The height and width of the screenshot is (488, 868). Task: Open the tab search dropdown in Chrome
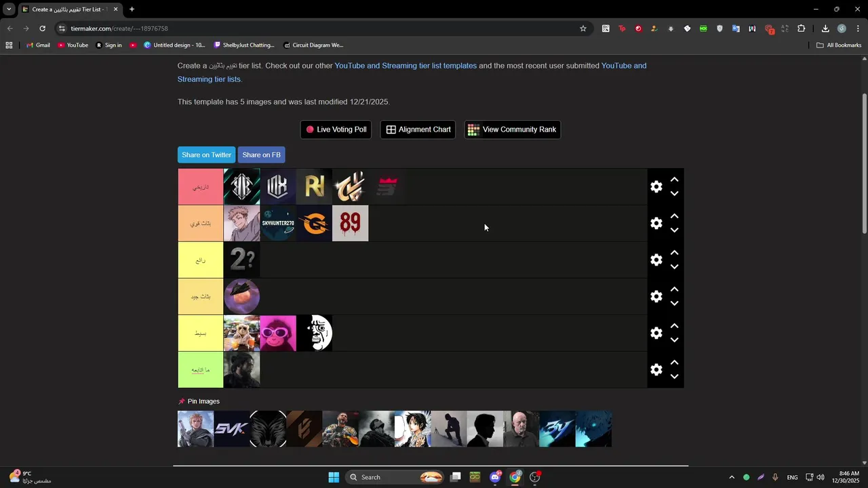tap(9, 9)
